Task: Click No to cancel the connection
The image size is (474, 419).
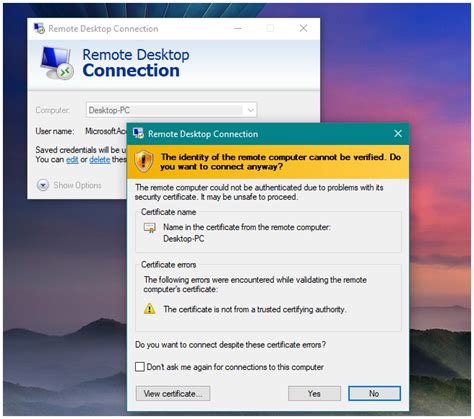Action: 374,393
